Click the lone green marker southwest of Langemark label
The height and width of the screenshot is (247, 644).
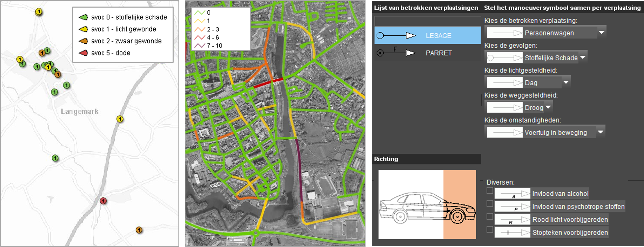click(55, 158)
